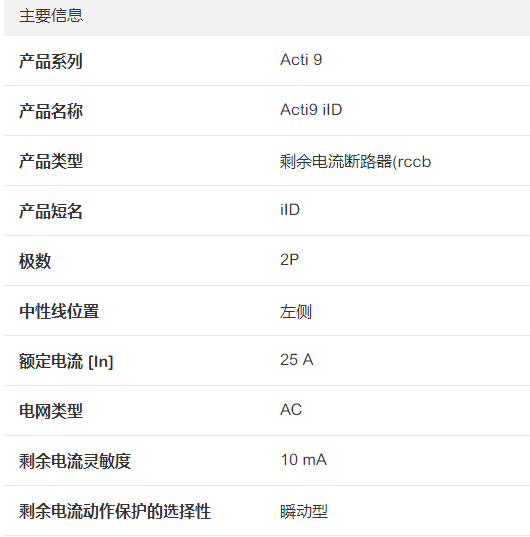Select the 产品名称 row label

pyautogui.click(x=51, y=111)
